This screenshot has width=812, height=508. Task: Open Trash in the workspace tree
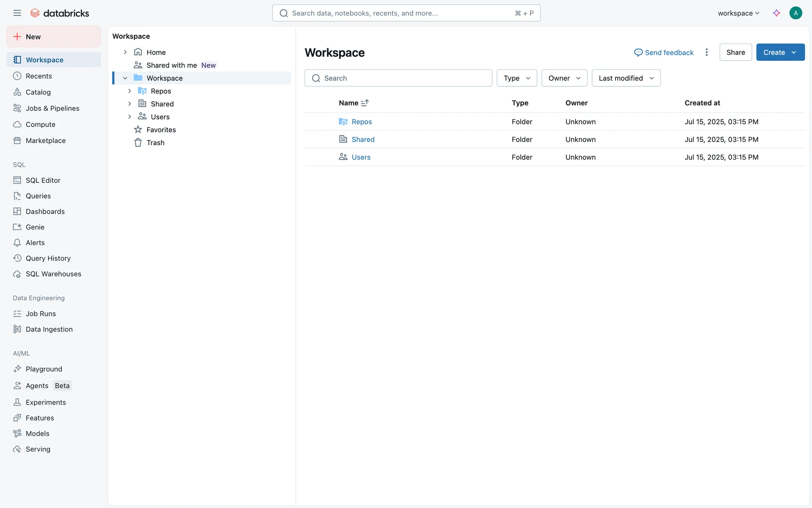[x=155, y=143]
